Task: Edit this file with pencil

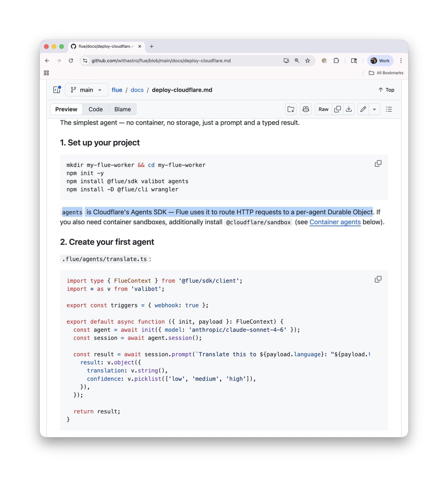Action: [363, 109]
